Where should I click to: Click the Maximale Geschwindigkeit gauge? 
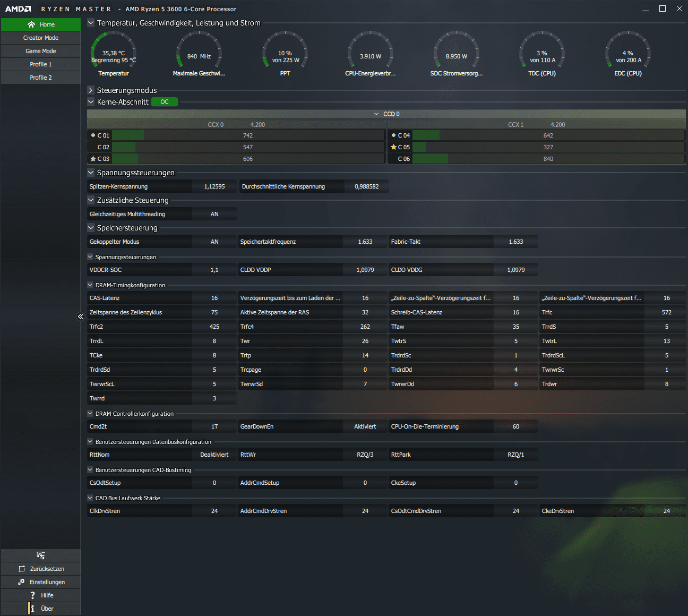coord(199,50)
